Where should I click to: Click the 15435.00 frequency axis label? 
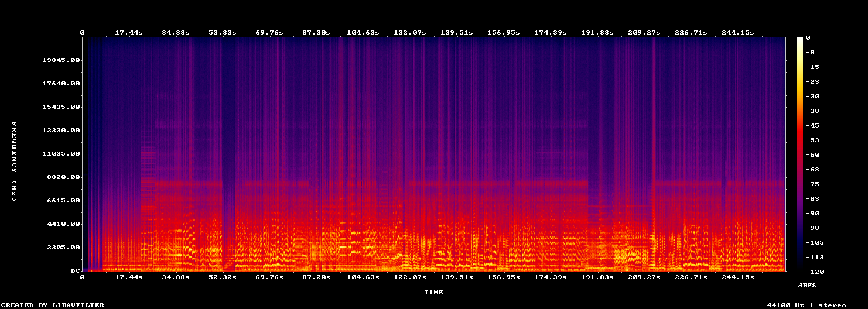click(x=61, y=107)
